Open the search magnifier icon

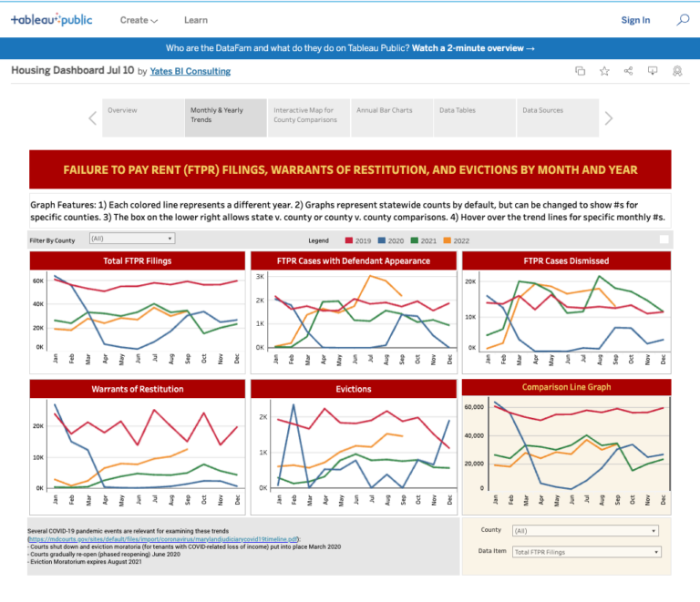pos(683,20)
